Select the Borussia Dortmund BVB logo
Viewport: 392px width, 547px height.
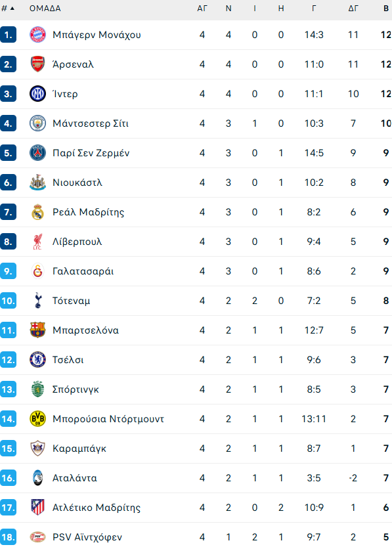(x=37, y=419)
